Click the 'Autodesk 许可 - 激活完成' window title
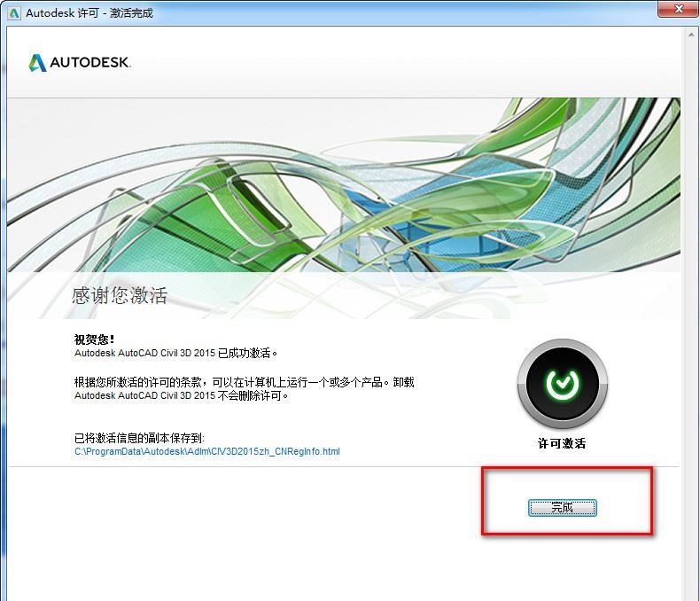 pos(89,13)
